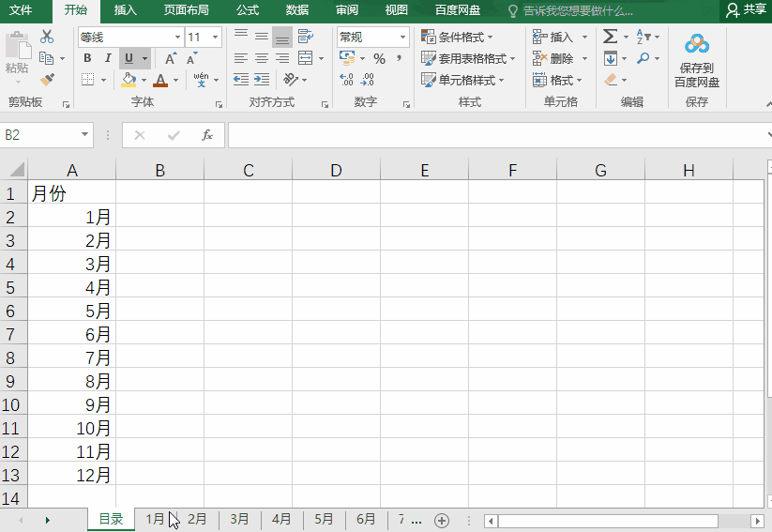Image resolution: width=772 pixels, height=532 pixels.
Task: Align text right
Action: (x=282, y=58)
